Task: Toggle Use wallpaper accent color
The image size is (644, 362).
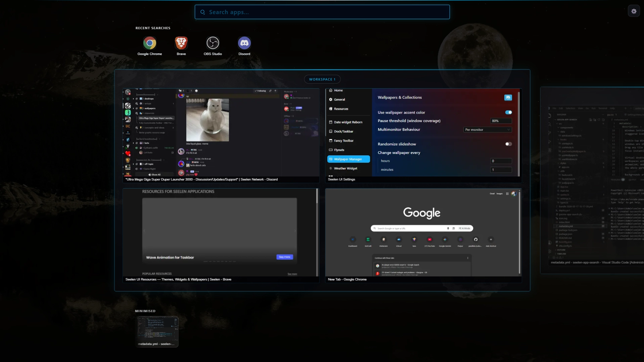Action: point(508,112)
